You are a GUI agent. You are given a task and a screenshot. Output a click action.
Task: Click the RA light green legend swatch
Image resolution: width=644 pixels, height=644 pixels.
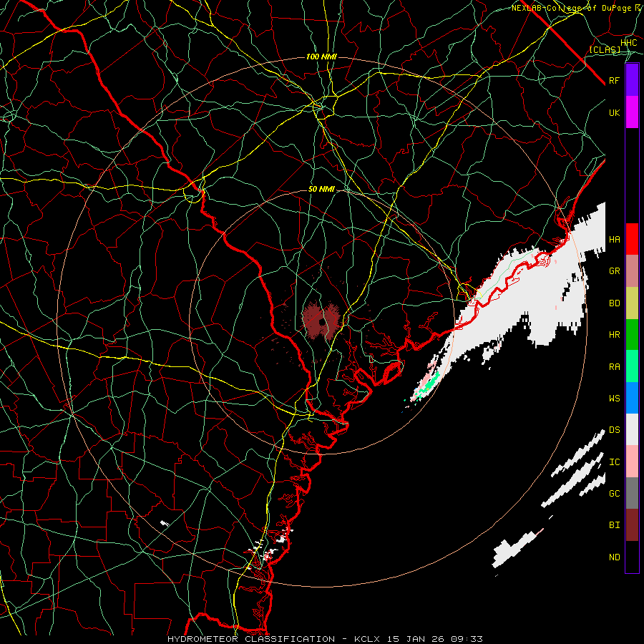(632, 366)
